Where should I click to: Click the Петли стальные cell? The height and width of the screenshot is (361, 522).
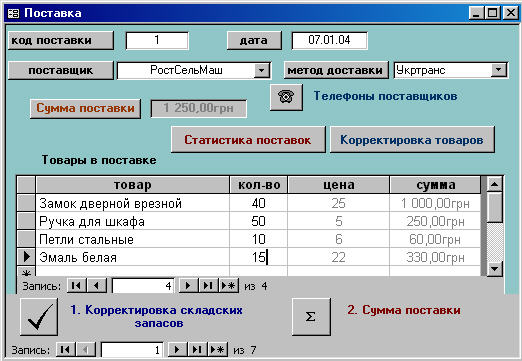pyautogui.click(x=132, y=239)
